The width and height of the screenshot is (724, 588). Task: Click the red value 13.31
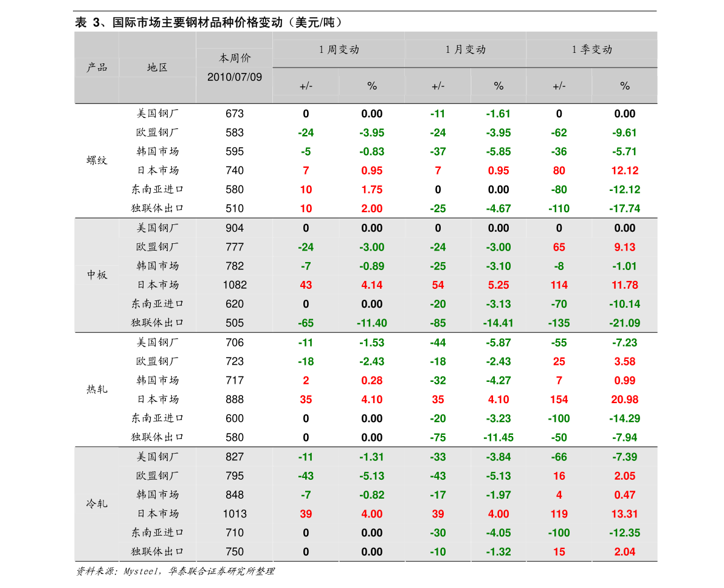pyautogui.click(x=625, y=514)
